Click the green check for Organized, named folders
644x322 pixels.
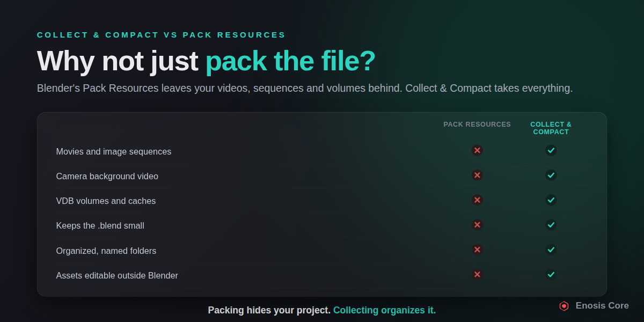(551, 250)
